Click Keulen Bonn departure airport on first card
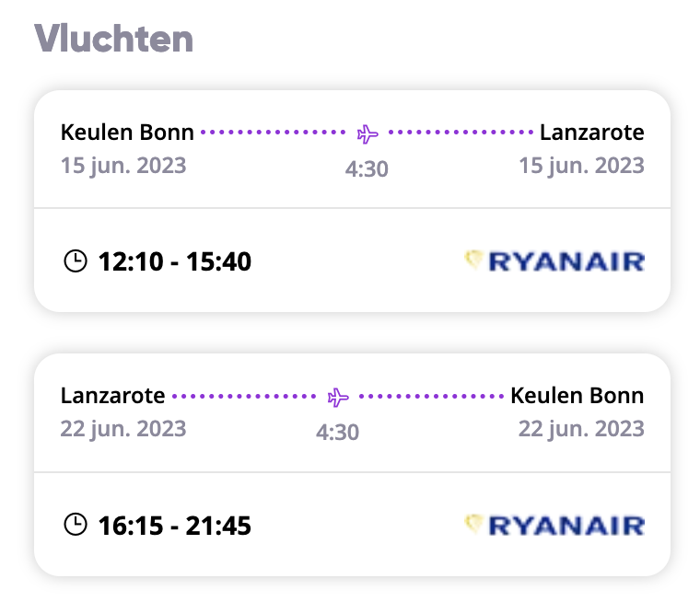Screen dimensions: 700x602 coord(127,133)
